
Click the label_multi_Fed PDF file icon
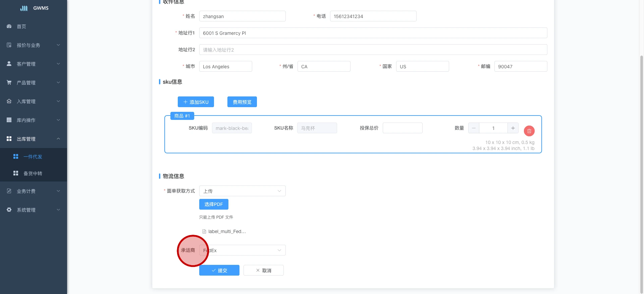(204, 231)
